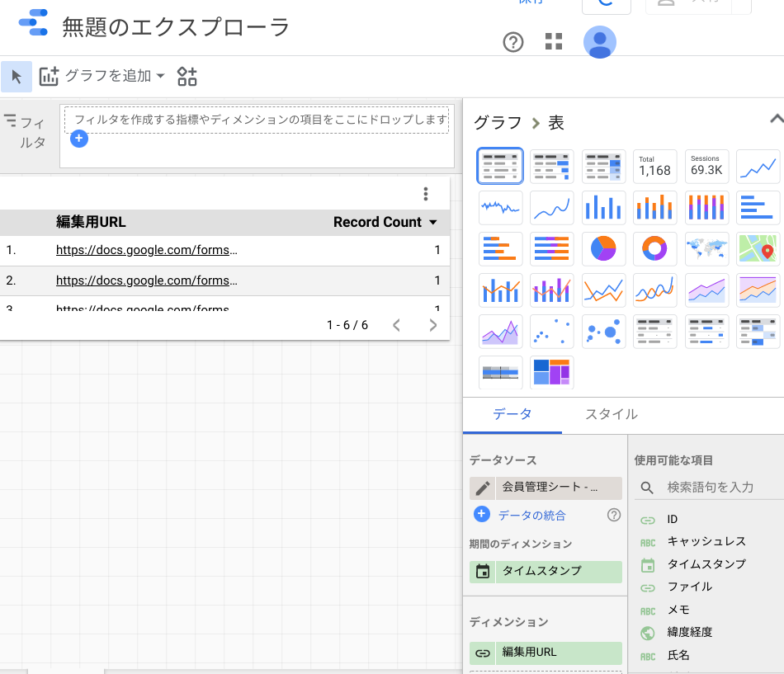This screenshot has height=674, width=784.
Task: Select the 緯度経度 available field
Action: pos(689,633)
